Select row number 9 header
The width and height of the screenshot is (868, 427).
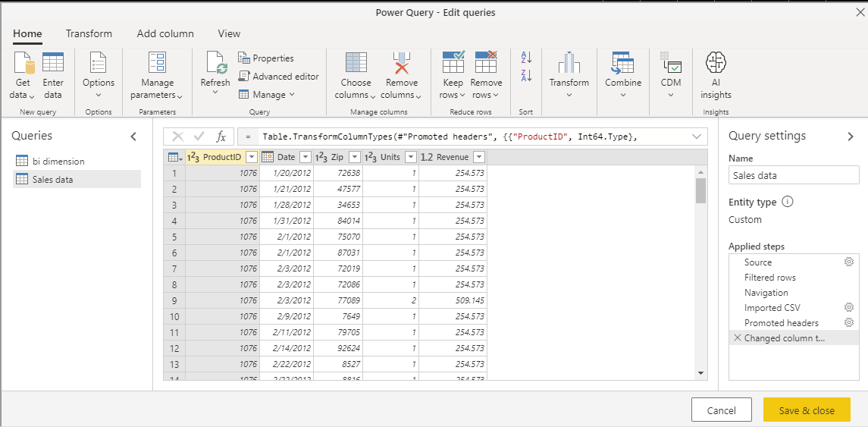click(x=174, y=300)
